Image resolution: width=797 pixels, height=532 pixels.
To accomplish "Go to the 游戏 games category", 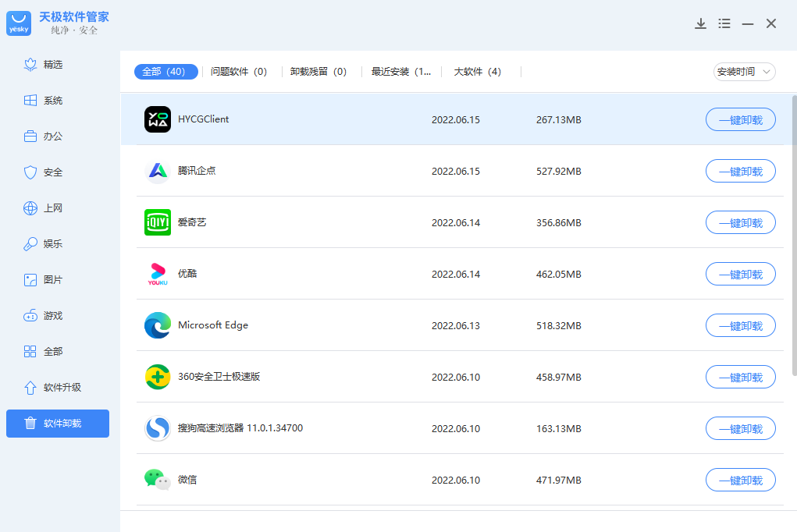I will click(43, 316).
